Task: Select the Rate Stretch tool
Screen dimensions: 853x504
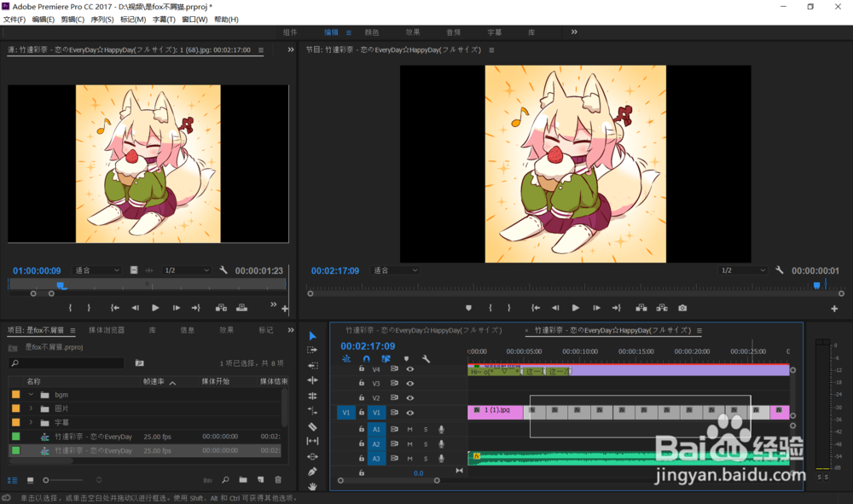Action: coord(312,396)
